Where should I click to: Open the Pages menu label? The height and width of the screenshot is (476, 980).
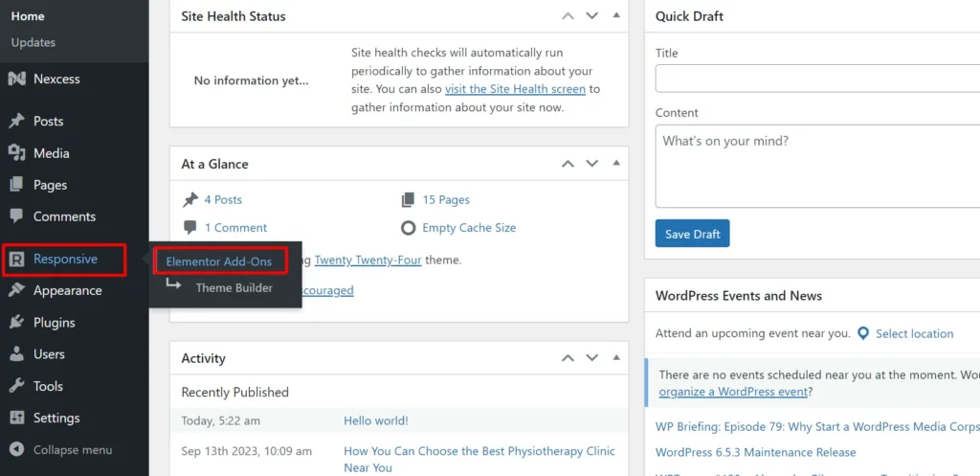pos(50,185)
